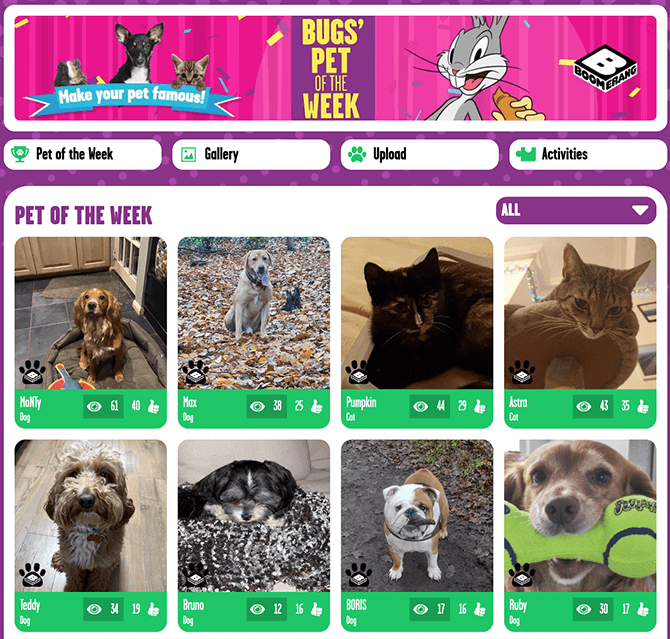
Task: Open the Gallery tab
Action: point(251,154)
